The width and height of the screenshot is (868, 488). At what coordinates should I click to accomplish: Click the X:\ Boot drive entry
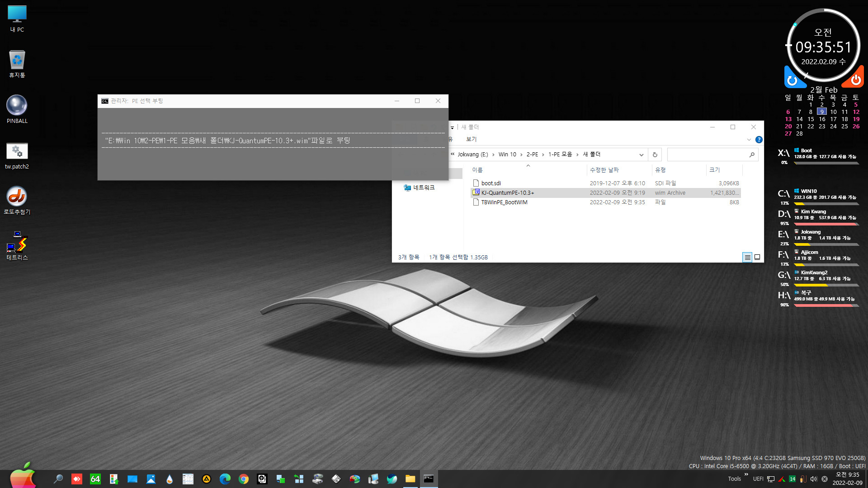(817, 155)
